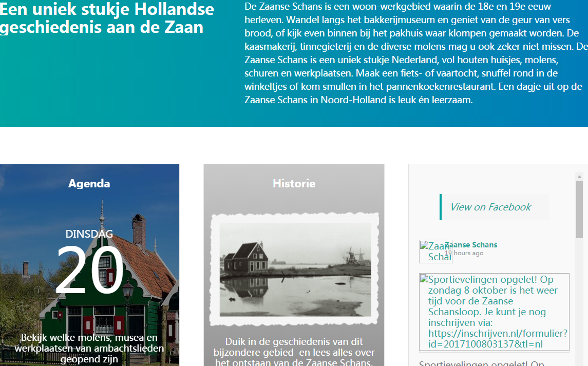
Task: Click the 19 hours ago timestamp
Action: 464,253
